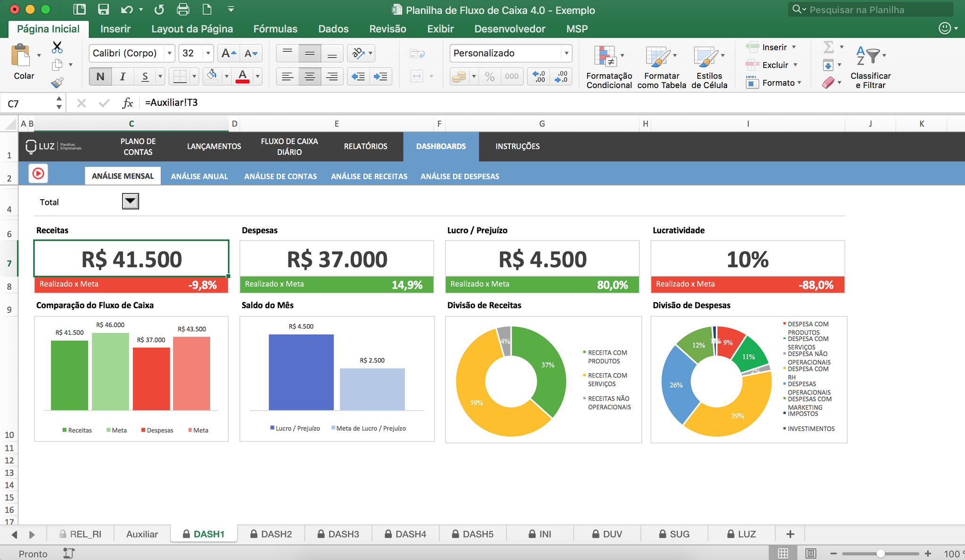The height and width of the screenshot is (560, 965).
Task: Click the Increase Font Size icon
Action: click(x=229, y=53)
